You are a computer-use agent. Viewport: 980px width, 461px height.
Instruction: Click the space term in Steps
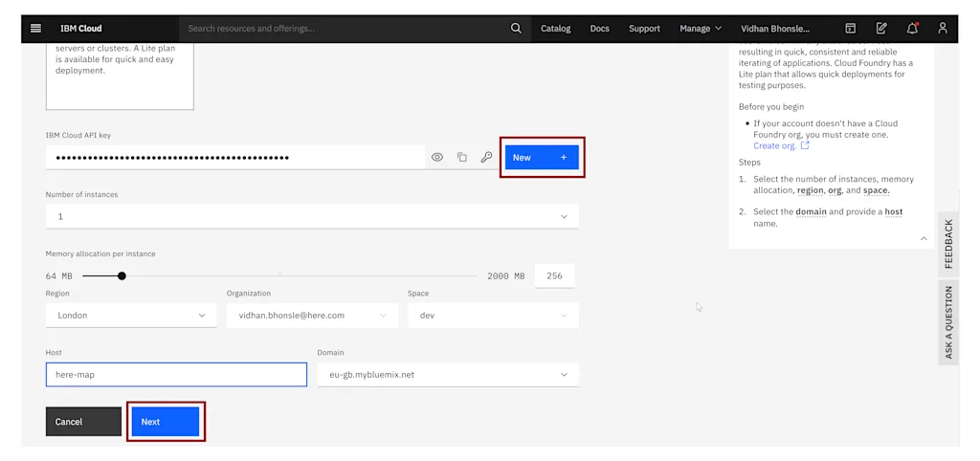click(x=877, y=190)
